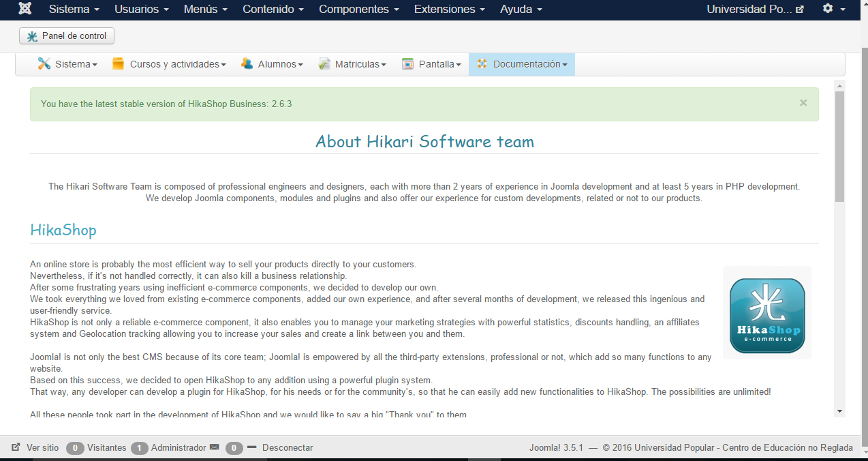Screen dimensions: 868x461
Task: Expand the Usuarios dropdown menu
Action: pos(141,10)
